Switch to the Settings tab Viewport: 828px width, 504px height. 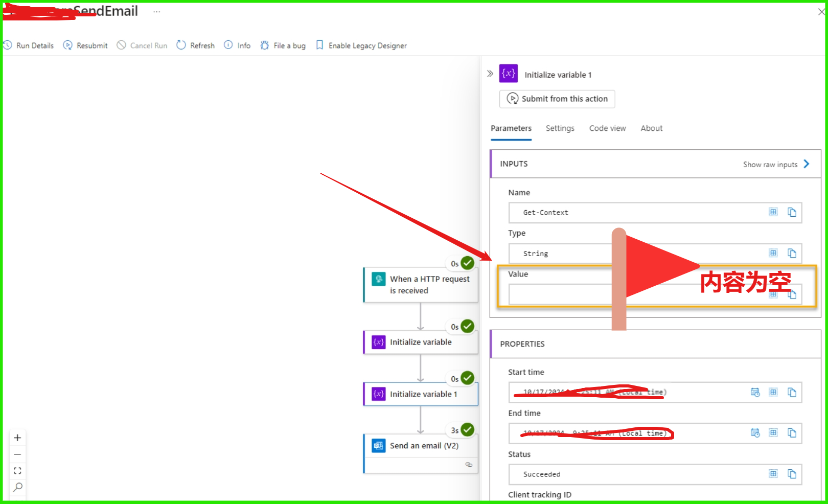click(560, 128)
